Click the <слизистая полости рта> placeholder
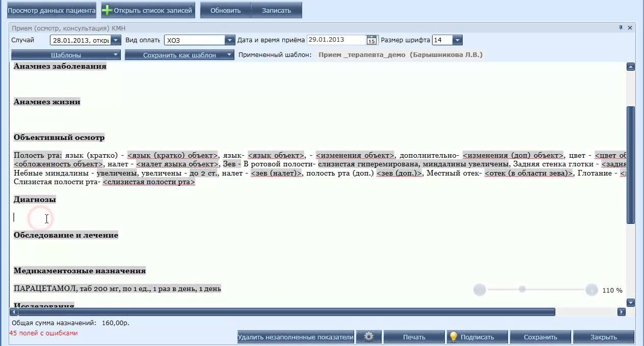Viewport: 644px width, 346px height. point(149,182)
